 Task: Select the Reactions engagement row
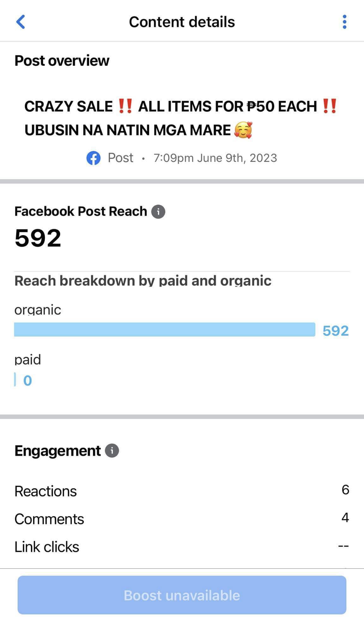(182, 491)
